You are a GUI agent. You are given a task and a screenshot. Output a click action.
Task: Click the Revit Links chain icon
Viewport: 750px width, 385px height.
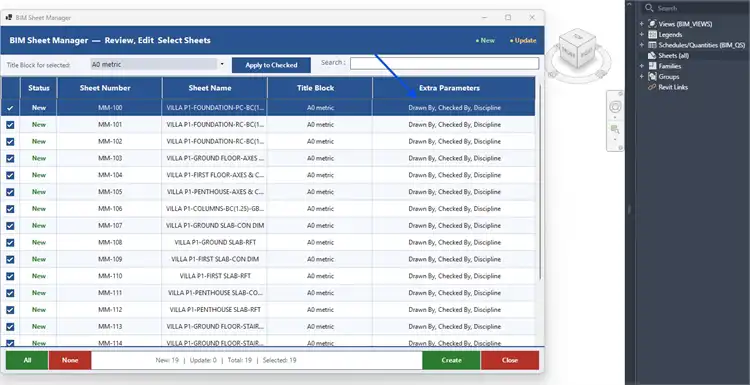[x=652, y=87]
